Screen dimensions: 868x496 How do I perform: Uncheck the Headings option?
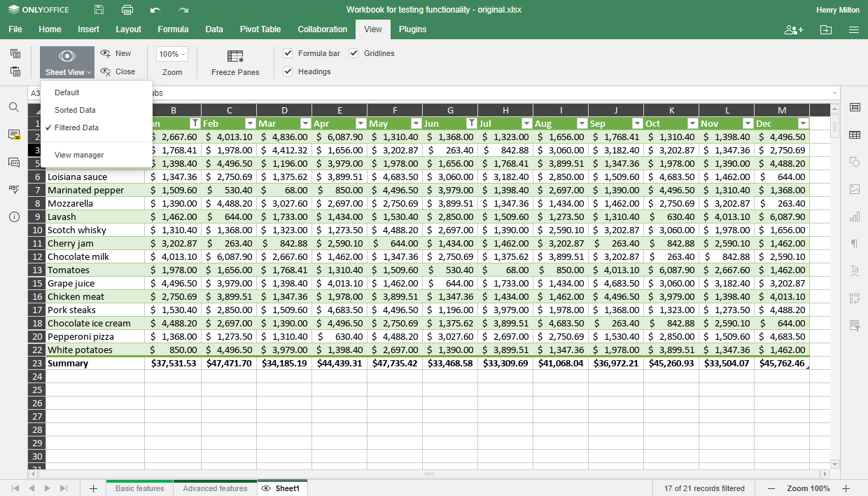(x=286, y=71)
